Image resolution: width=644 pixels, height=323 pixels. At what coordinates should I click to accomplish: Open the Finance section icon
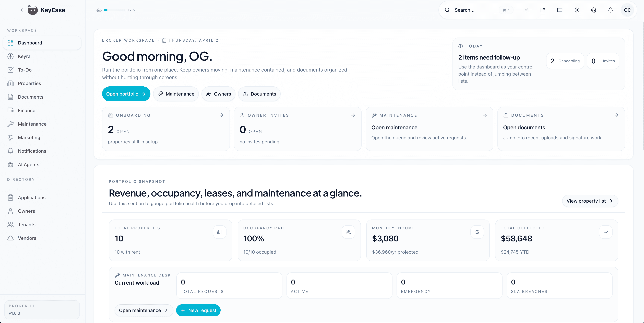10,110
